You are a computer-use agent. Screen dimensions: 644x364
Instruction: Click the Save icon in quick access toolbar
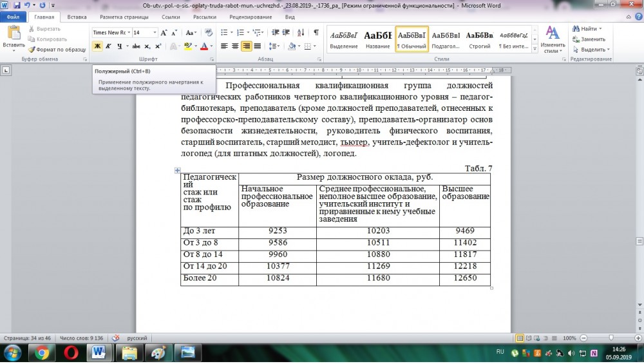point(15,5)
